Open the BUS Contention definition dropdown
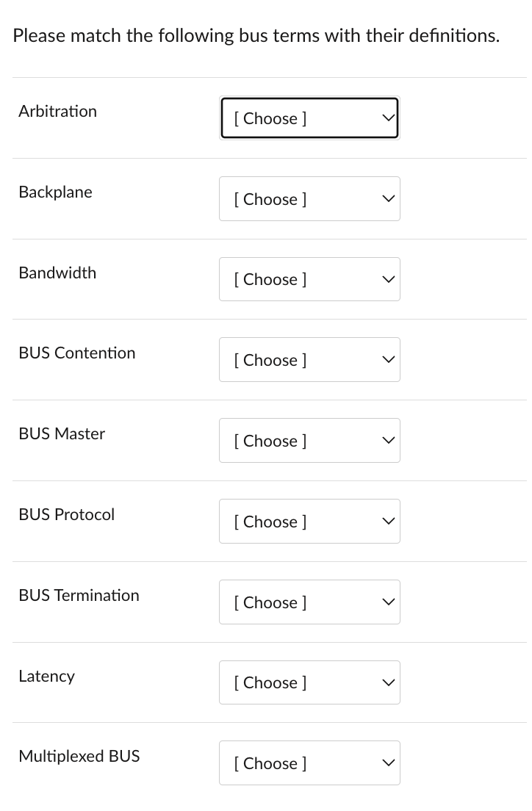Screen dimensions: 532x811 pyautogui.click(x=309, y=359)
